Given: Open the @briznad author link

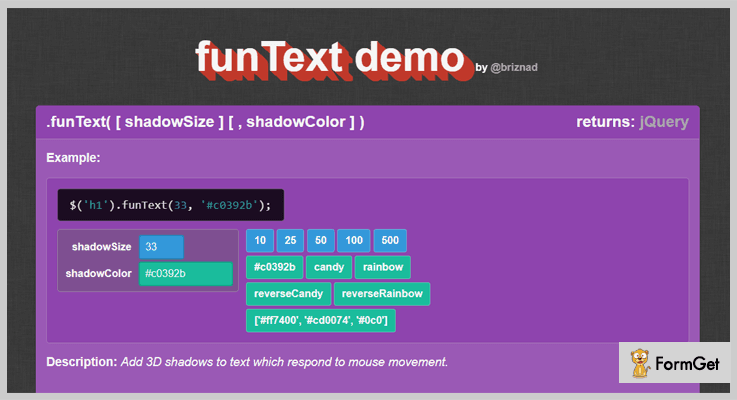Looking at the screenshot, I should (514, 68).
